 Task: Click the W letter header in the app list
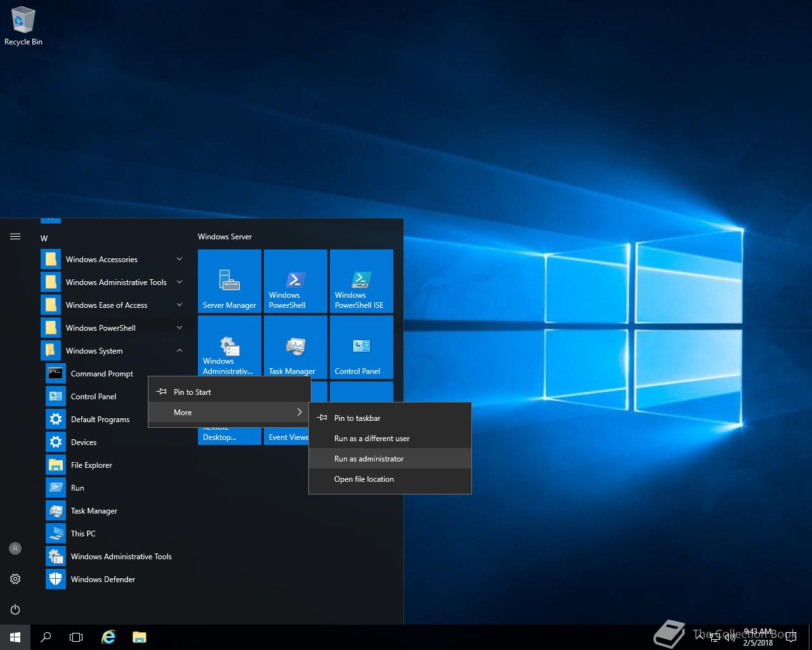click(44, 238)
